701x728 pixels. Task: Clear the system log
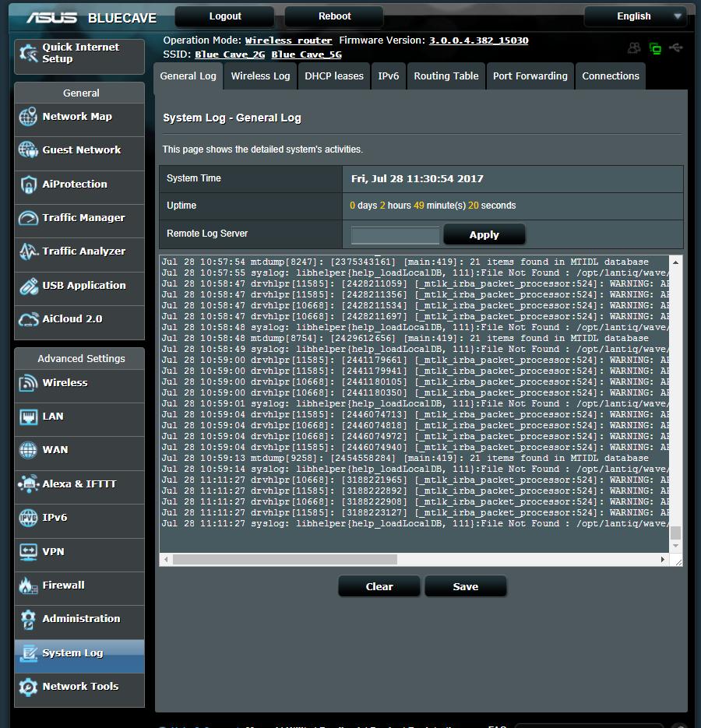tap(379, 587)
